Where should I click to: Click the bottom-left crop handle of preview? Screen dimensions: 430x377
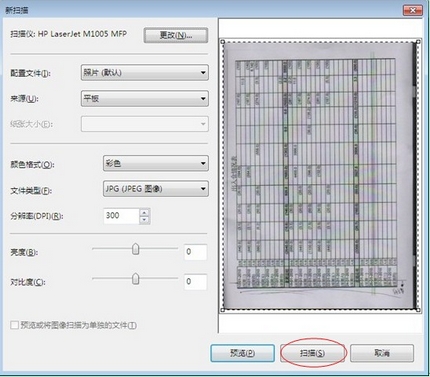pos(223,310)
